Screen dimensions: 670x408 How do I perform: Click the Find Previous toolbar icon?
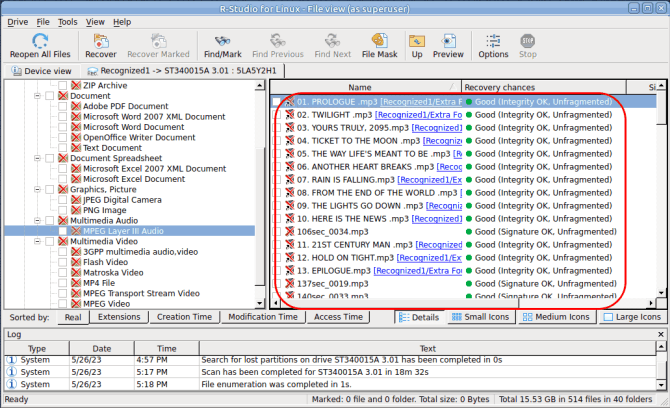click(278, 41)
